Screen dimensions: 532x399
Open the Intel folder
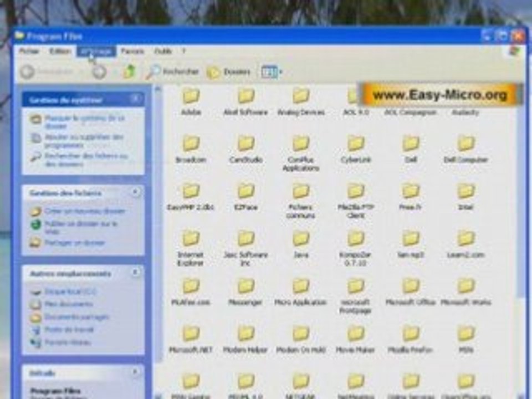(x=466, y=197)
